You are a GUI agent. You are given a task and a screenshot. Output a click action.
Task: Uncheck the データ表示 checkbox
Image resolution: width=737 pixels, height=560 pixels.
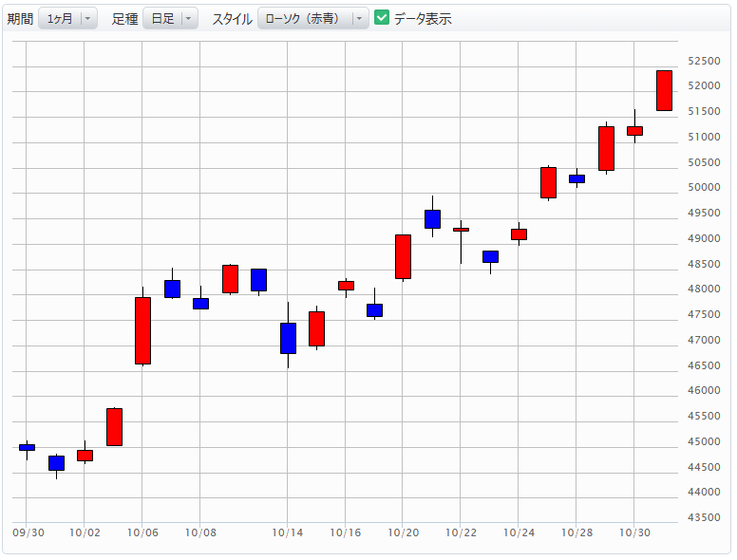382,18
